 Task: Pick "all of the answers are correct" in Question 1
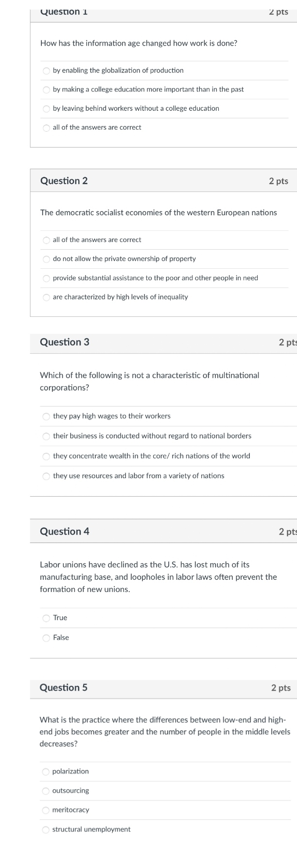point(46,127)
